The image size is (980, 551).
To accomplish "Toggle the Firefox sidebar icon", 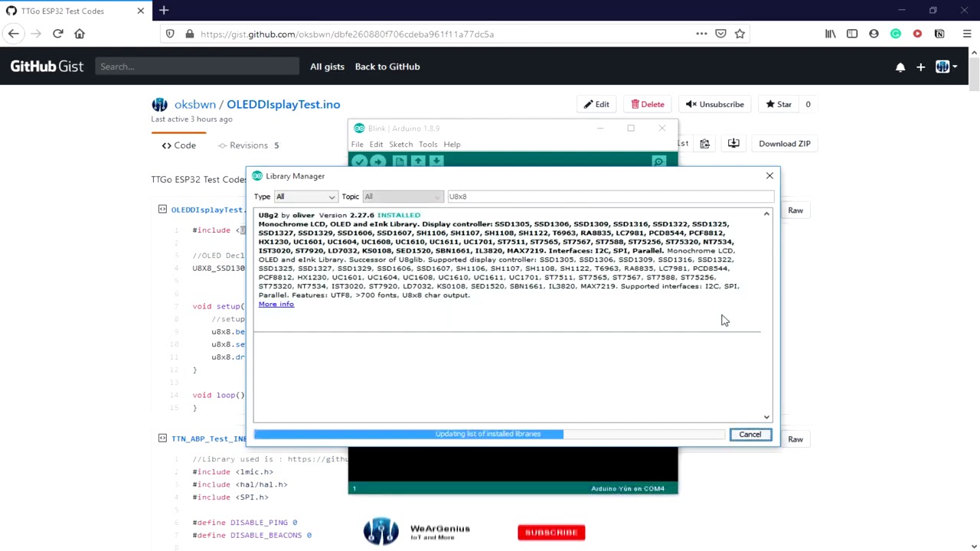I will point(852,34).
